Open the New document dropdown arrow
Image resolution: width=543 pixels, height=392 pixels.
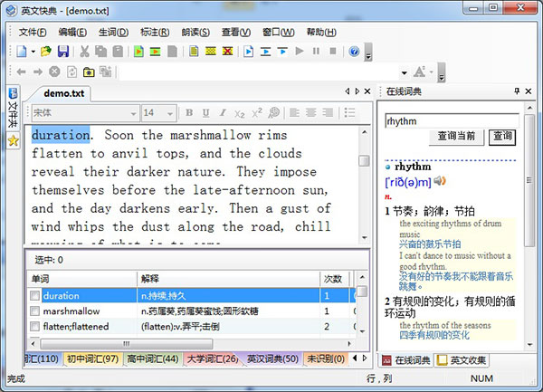33,52
